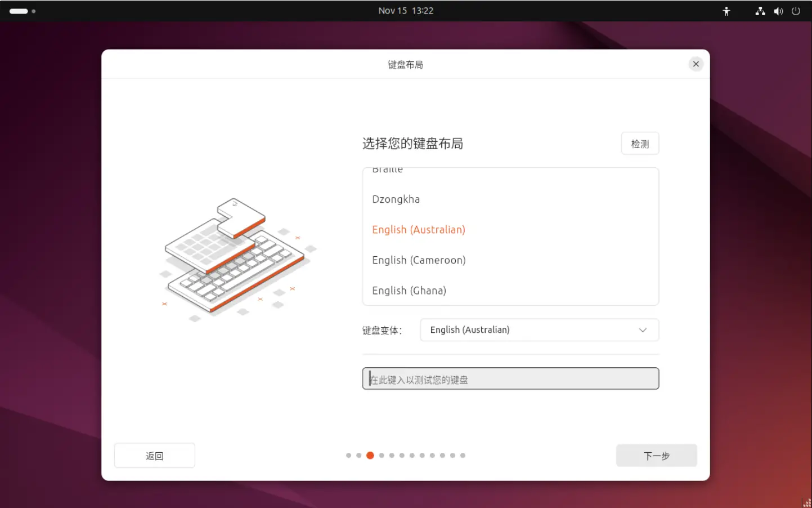Image resolution: width=812 pixels, height=508 pixels.
Task: Click the network connection status icon
Action: click(760, 11)
